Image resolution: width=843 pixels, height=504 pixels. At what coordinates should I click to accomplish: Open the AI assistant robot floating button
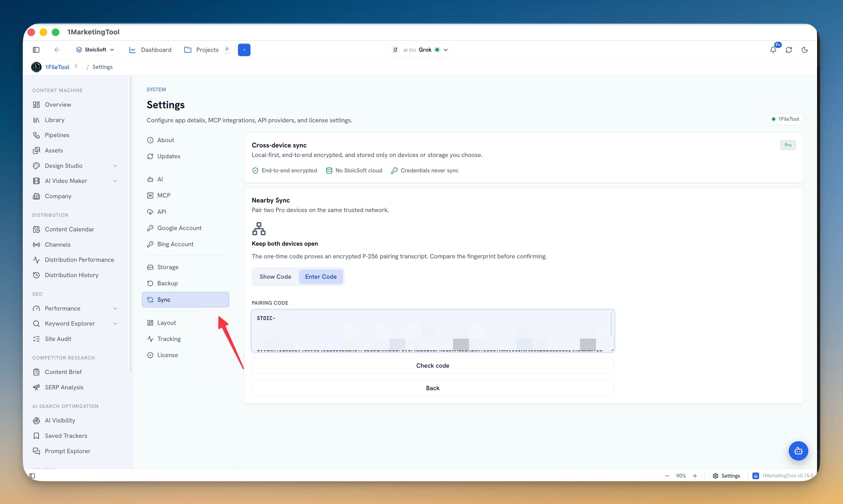click(x=798, y=451)
